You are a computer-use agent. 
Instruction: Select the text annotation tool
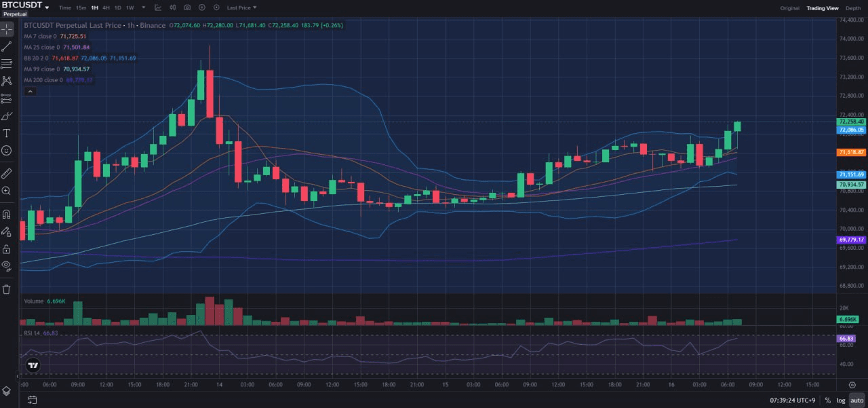(7, 133)
